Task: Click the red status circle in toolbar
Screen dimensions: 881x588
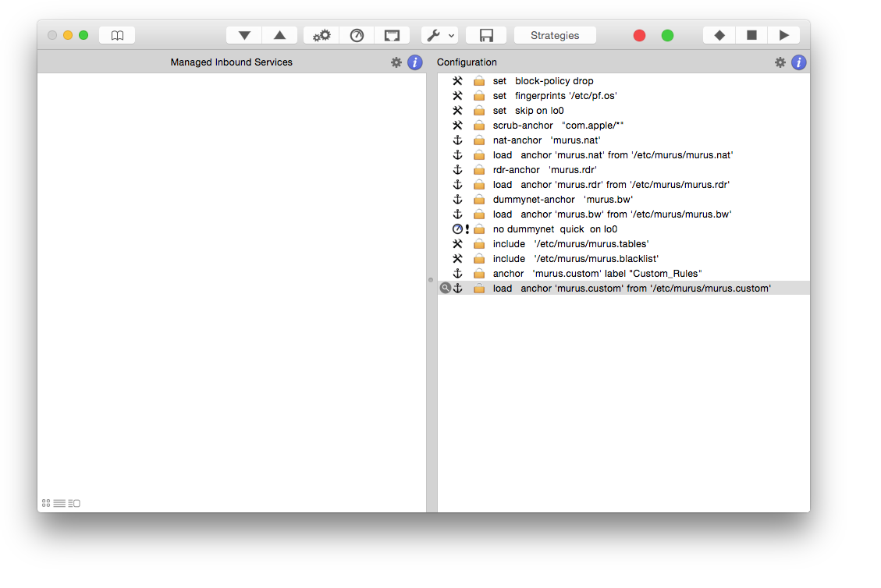Action: tap(639, 35)
